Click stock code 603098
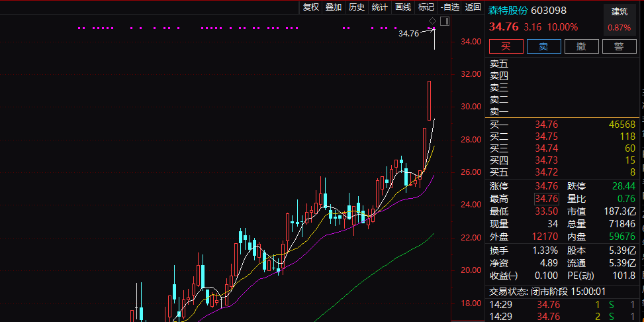Viewport: 644px width, 322px height. tap(549, 11)
